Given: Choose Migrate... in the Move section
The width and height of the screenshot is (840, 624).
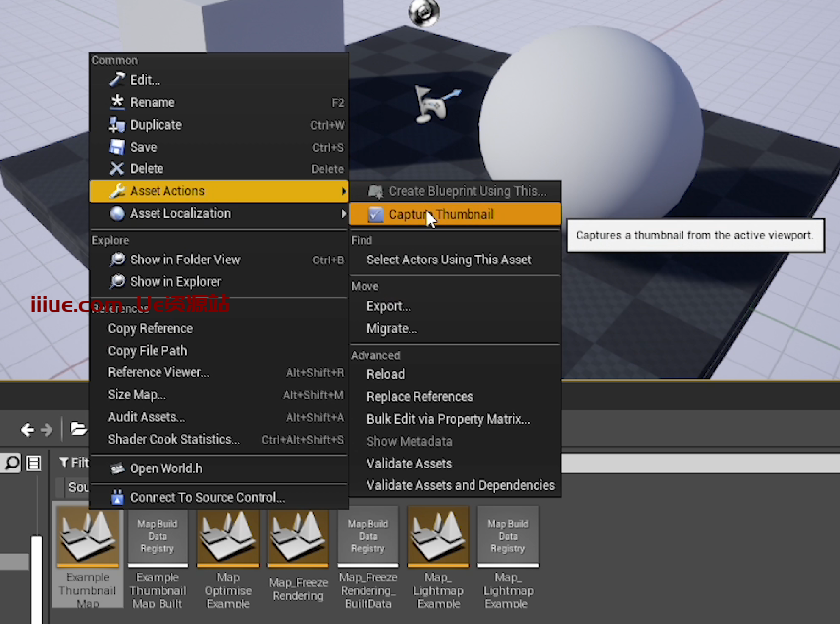Looking at the screenshot, I should 391,328.
